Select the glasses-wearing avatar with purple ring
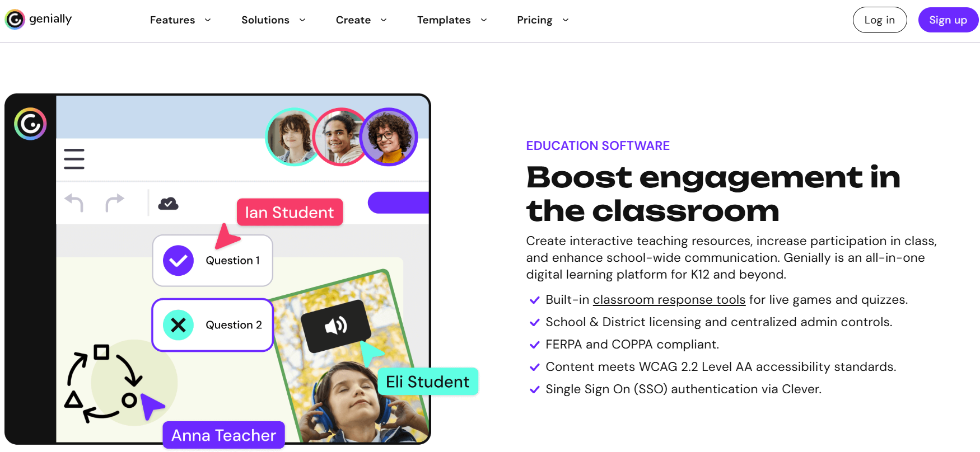 point(388,137)
